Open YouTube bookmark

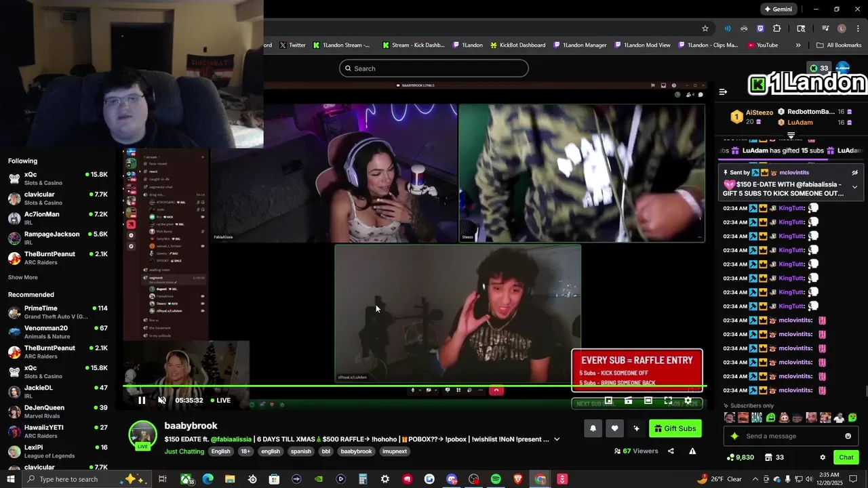click(x=762, y=45)
